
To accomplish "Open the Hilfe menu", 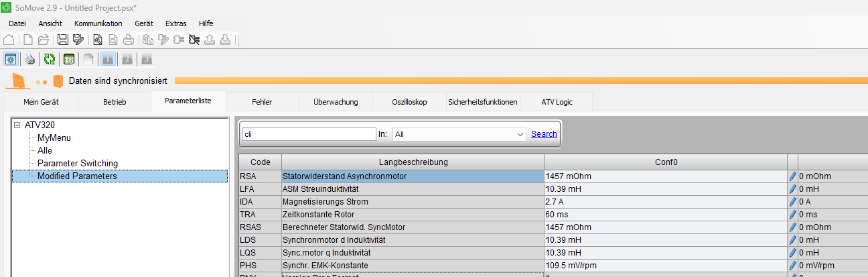I will click(x=206, y=23).
